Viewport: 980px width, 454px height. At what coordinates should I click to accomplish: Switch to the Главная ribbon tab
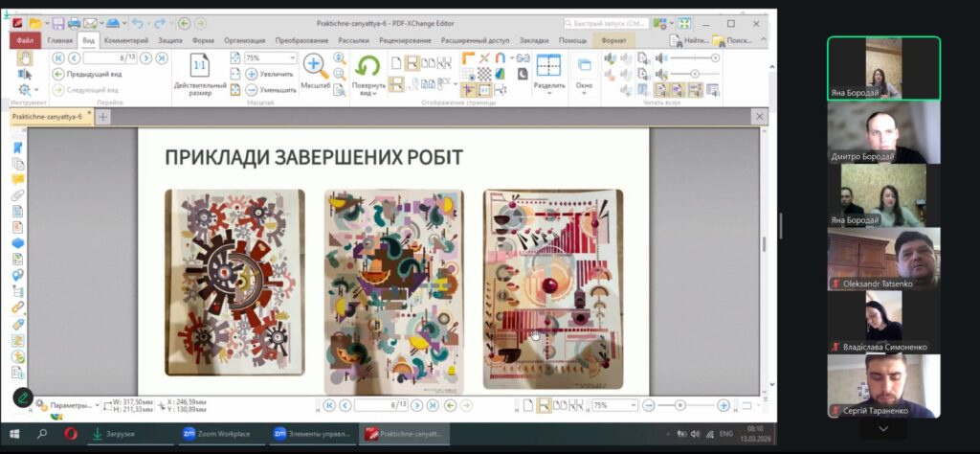(x=59, y=40)
